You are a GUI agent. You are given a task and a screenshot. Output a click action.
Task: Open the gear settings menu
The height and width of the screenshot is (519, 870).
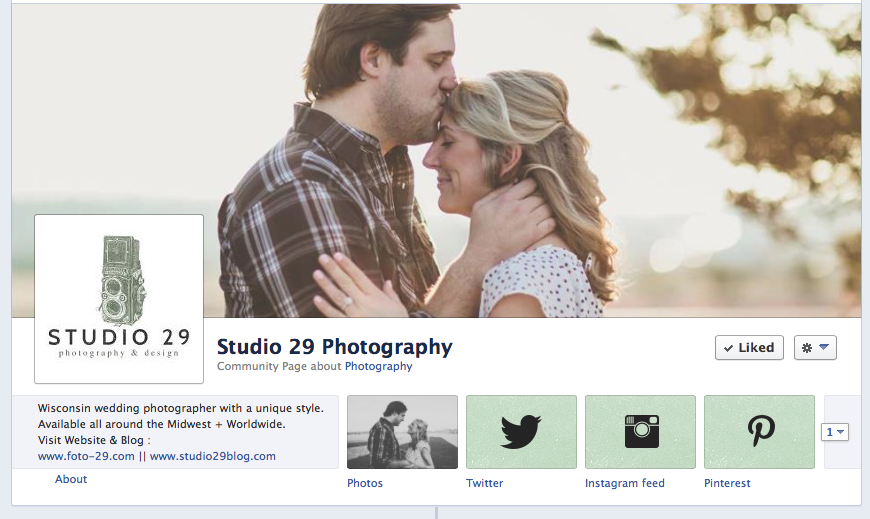point(815,348)
